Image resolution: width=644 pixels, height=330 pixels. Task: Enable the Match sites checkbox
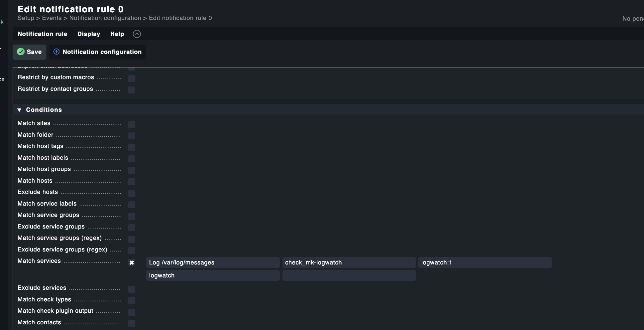point(132,124)
